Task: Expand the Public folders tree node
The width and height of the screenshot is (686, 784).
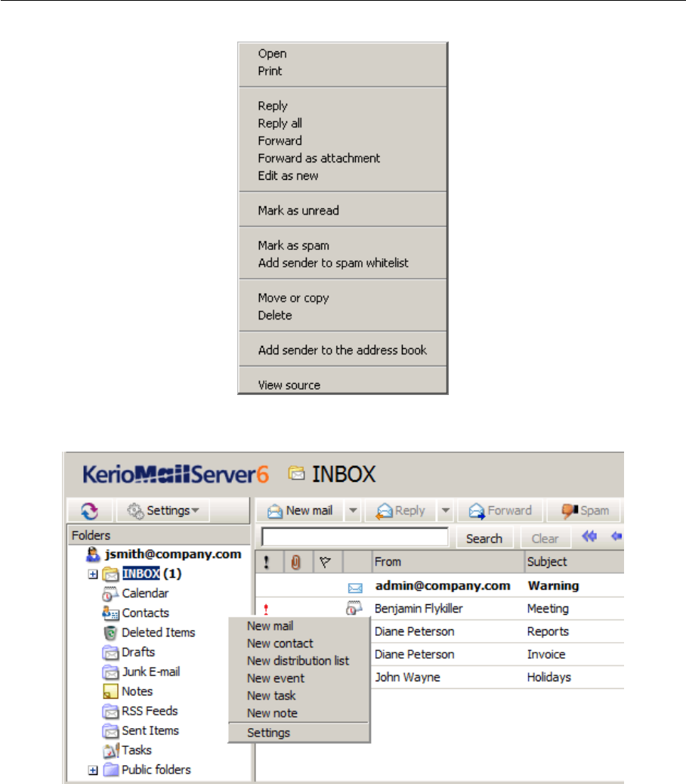Action: coord(93,770)
